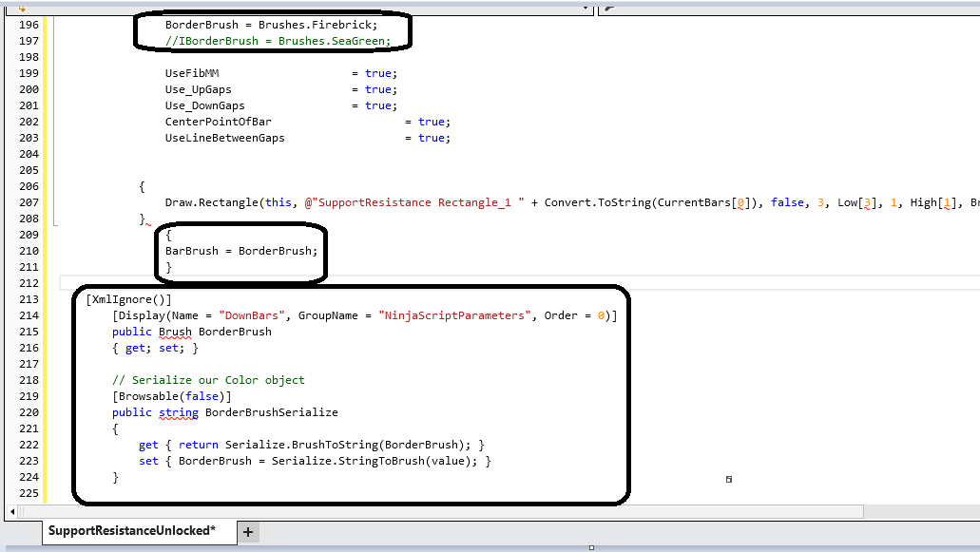Click the UseLineBetweenGaps text on line 203
This screenshot has height=552, width=980.
coord(225,138)
